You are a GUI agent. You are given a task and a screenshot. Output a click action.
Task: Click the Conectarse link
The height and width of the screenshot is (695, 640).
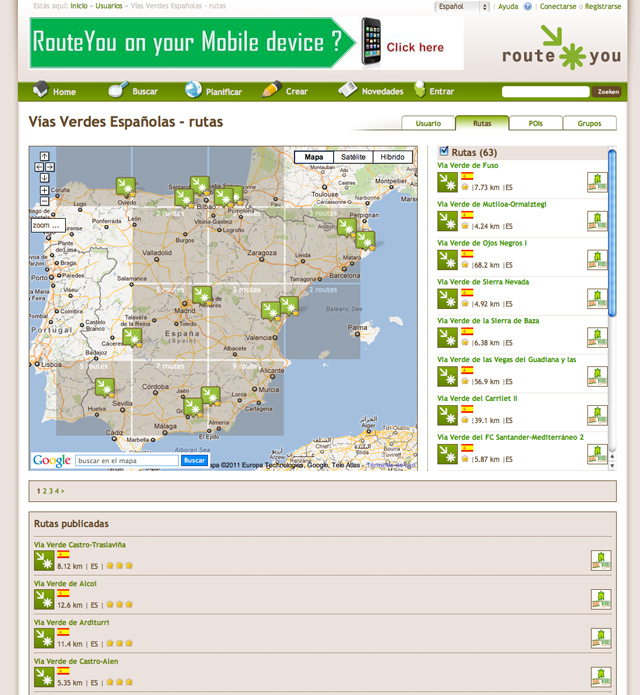(x=558, y=6)
